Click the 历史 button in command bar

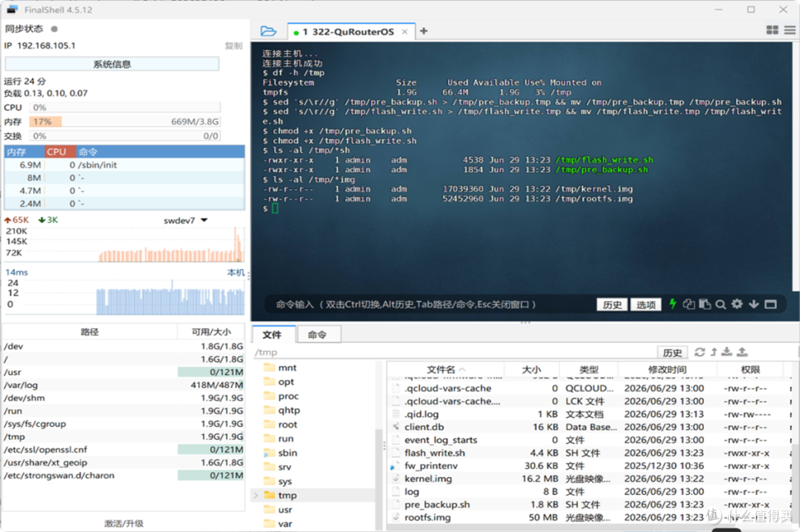tap(611, 305)
